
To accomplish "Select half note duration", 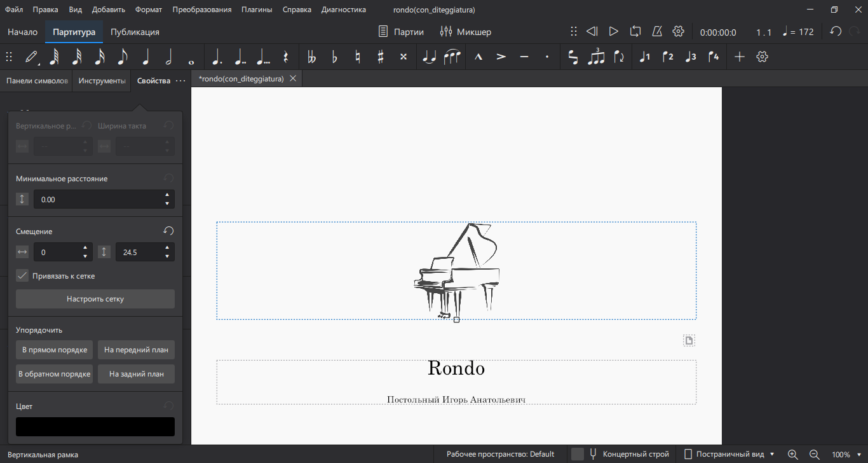I will [168, 57].
